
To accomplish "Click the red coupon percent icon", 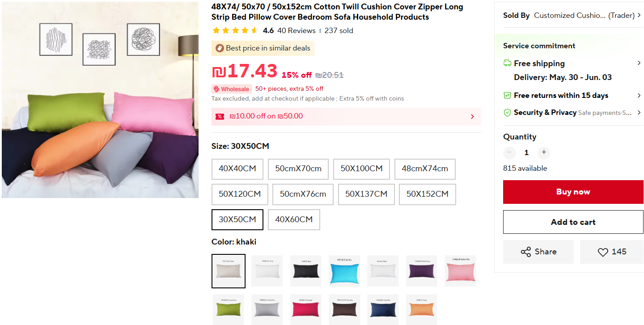I will click(x=220, y=117).
